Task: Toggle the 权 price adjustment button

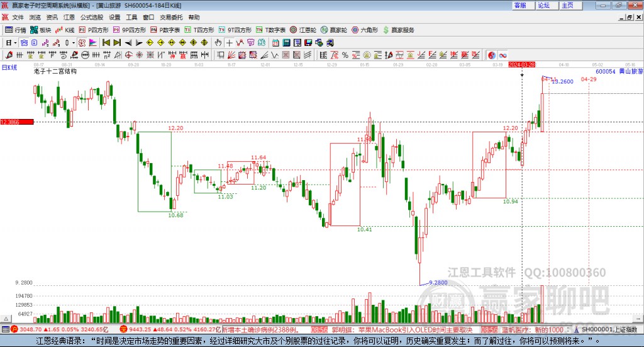Action: point(82,43)
